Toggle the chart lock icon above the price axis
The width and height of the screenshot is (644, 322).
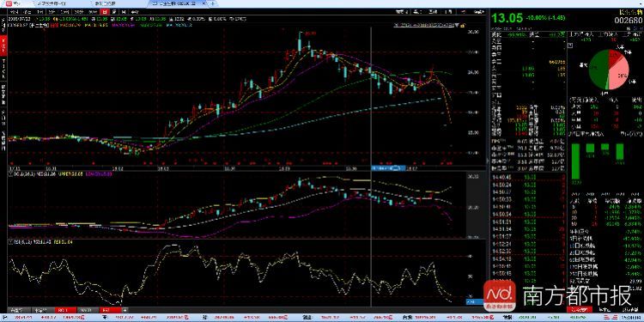[x=463, y=26]
